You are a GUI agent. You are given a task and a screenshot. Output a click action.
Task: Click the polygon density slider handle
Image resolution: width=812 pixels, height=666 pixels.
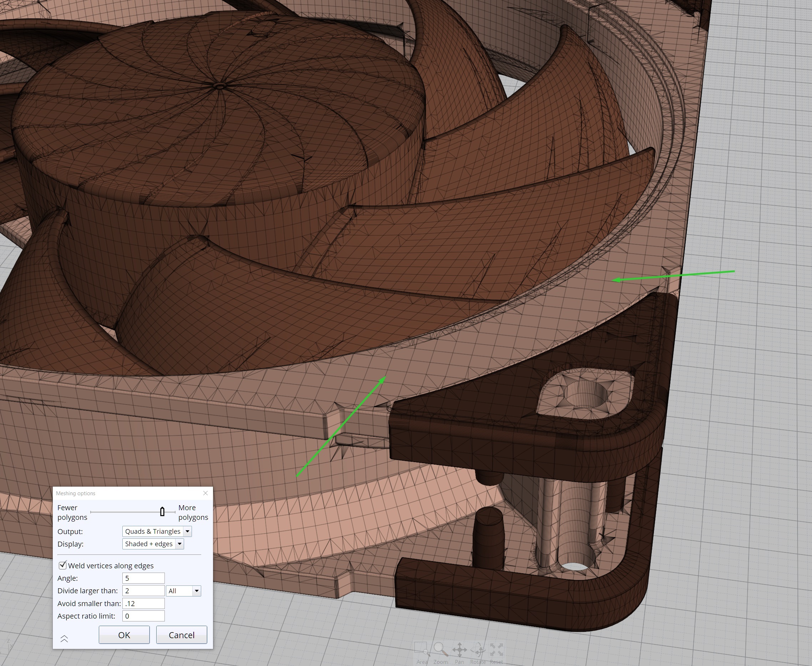162,512
